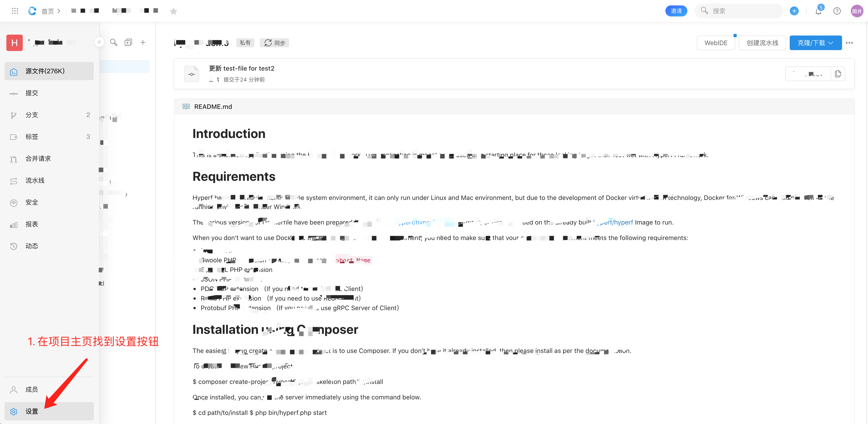This screenshot has height=424, width=868.
Task: Toggle the sidebar pin button
Action: pos(99,42)
